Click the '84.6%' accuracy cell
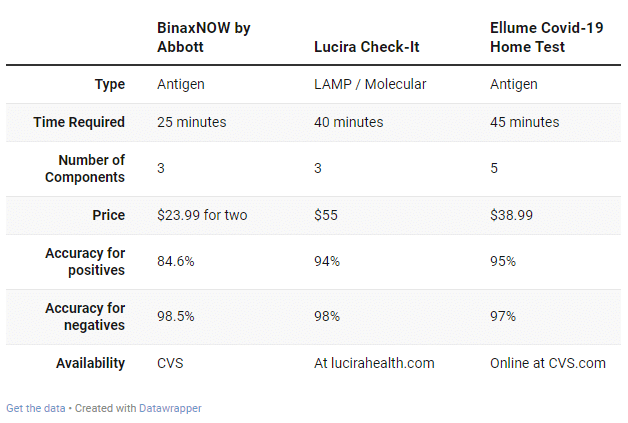628x423 pixels. pos(175,261)
